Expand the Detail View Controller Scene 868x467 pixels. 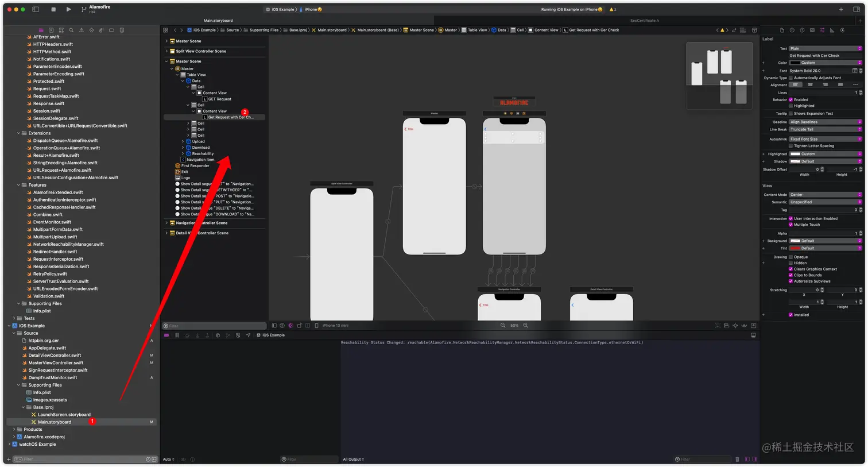pyautogui.click(x=166, y=233)
